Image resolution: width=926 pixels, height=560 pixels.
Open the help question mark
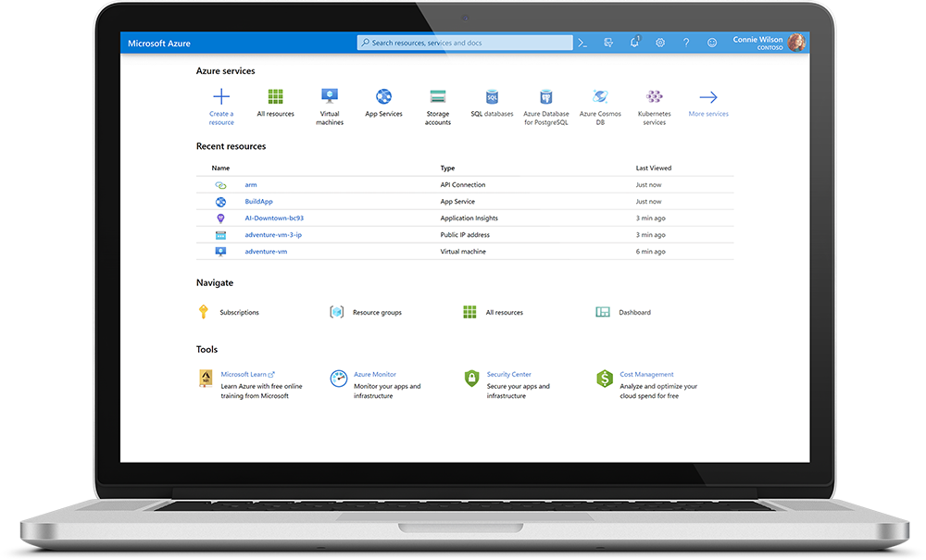pos(686,43)
